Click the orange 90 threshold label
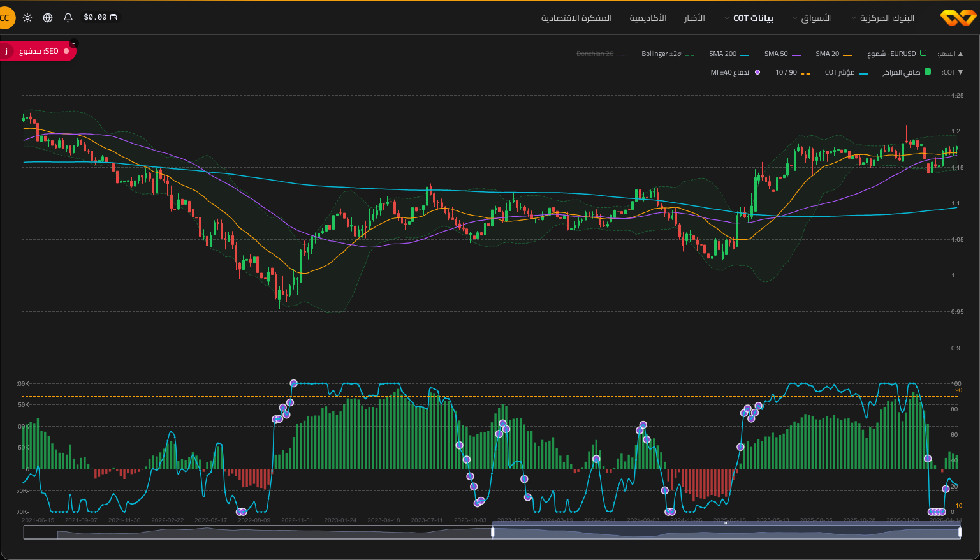The height and width of the screenshot is (560, 980). pos(958,390)
